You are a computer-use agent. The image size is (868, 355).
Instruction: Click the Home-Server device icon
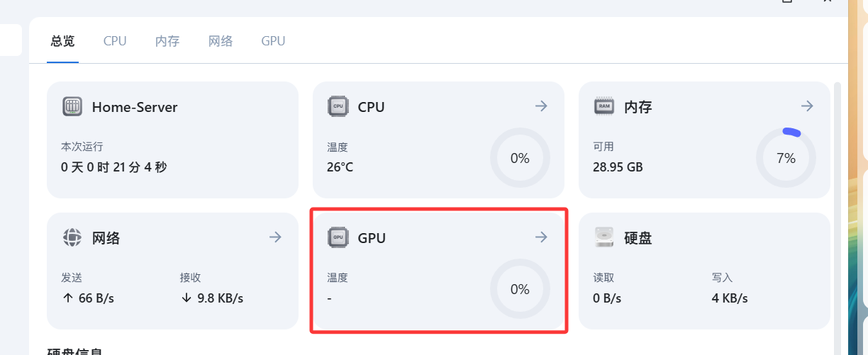pyautogui.click(x=72, y=107)
